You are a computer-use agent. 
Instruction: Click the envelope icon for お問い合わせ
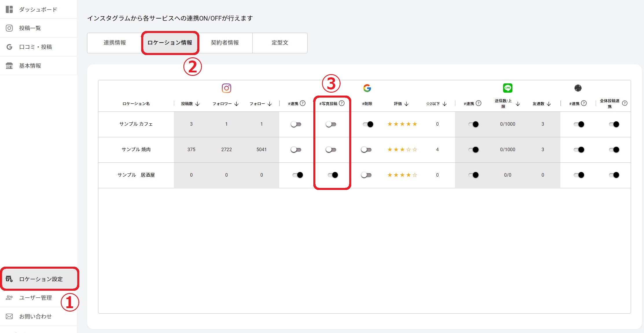click(x=9, y=316)
